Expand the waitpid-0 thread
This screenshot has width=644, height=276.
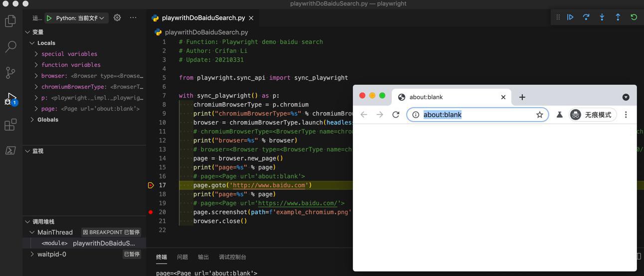point(32,254)
